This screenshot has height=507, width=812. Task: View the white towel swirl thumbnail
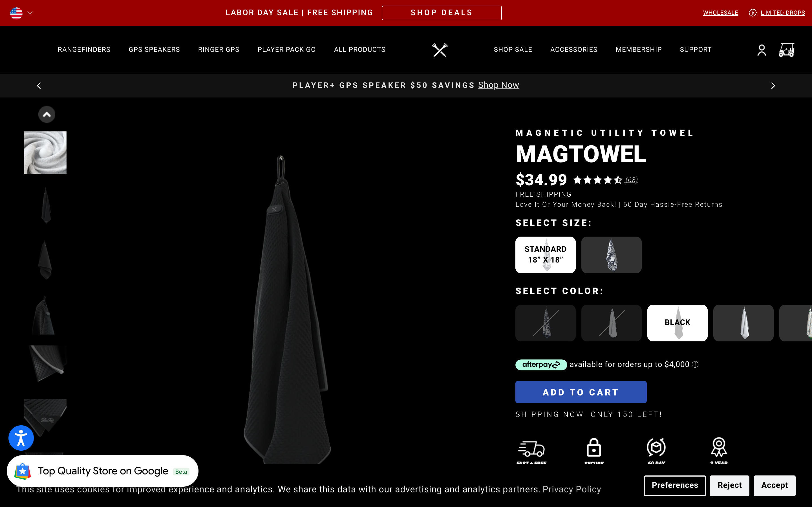45,153
